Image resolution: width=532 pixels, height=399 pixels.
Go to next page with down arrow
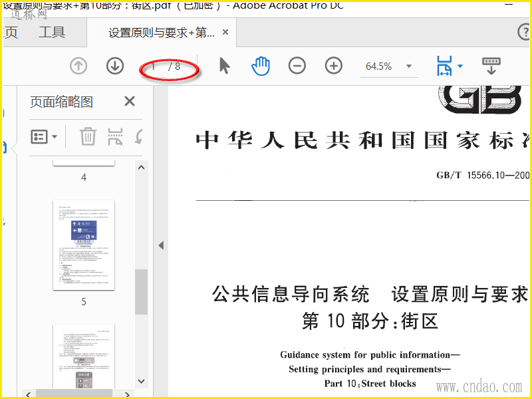(115, 66)
